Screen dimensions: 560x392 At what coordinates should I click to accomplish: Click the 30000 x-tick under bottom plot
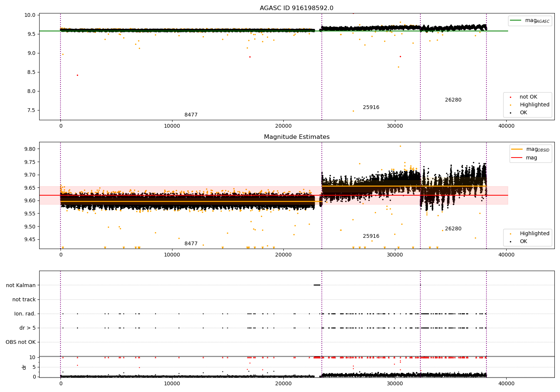(x=395, y=383)
